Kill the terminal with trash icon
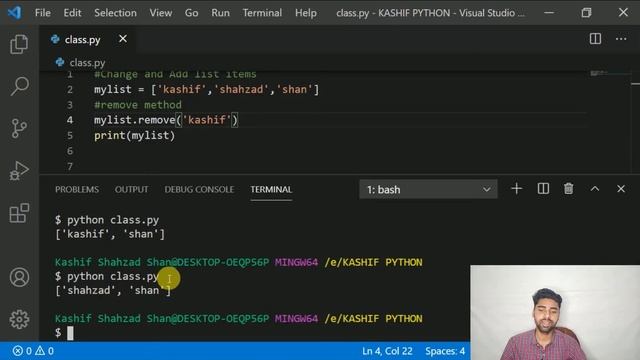The image size is (640, 360). (x=569, y=189)
